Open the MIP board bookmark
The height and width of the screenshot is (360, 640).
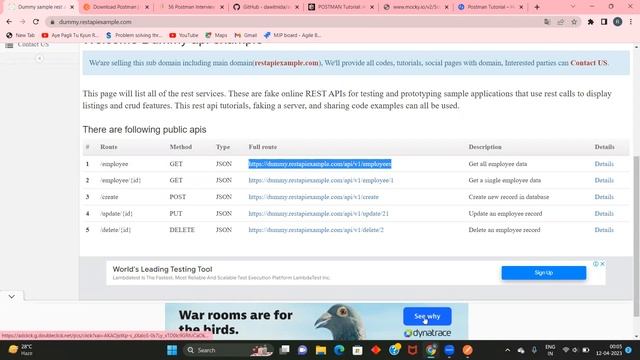point(293,36)
